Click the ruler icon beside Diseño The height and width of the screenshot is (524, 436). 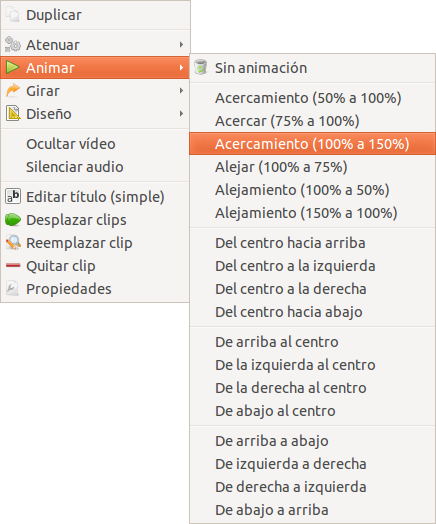(13, 114)
